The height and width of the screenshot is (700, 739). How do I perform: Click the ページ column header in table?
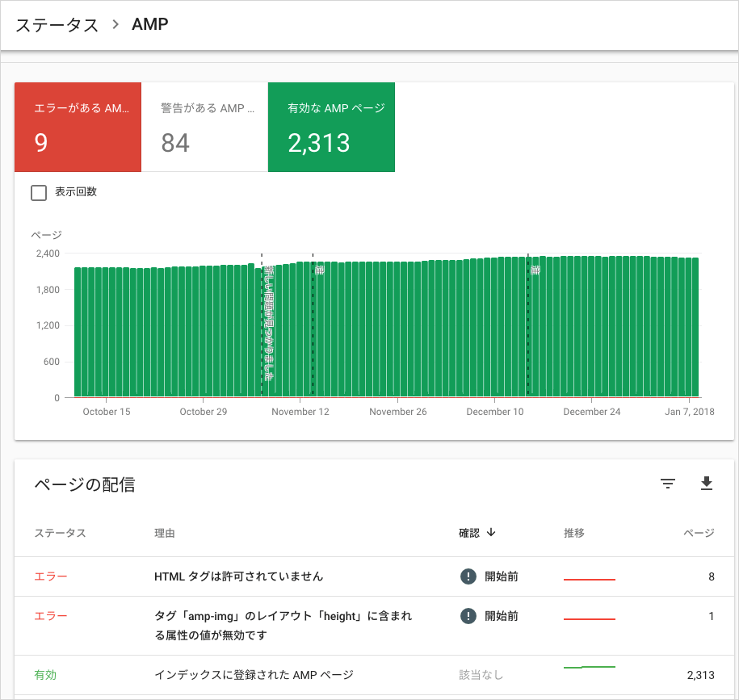click(699, 533)
